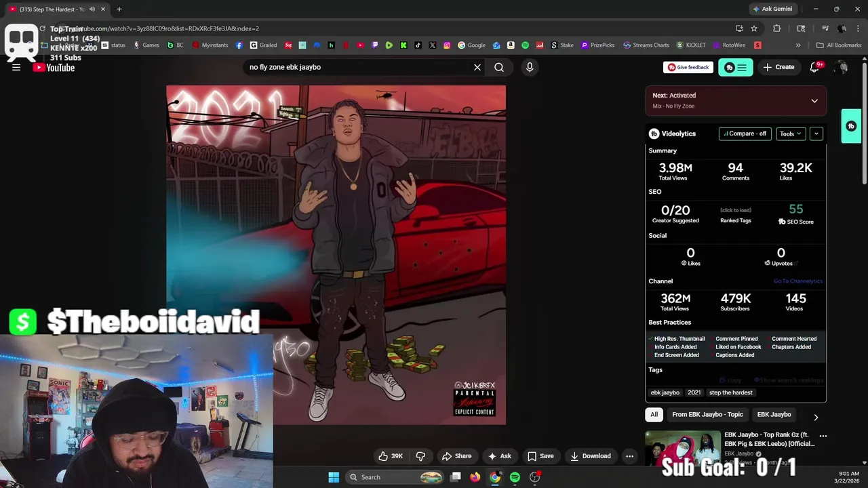Go to the YouTube home logo

[x=54, y=67]
